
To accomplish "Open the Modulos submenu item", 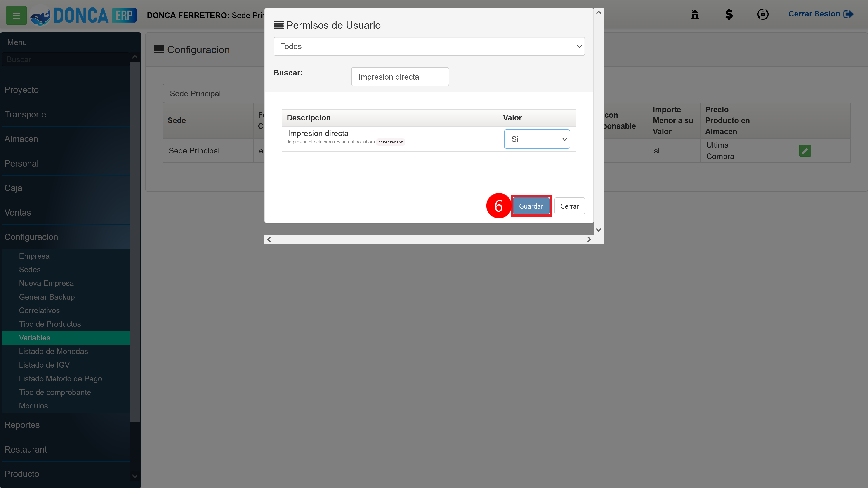I will 66,406.
